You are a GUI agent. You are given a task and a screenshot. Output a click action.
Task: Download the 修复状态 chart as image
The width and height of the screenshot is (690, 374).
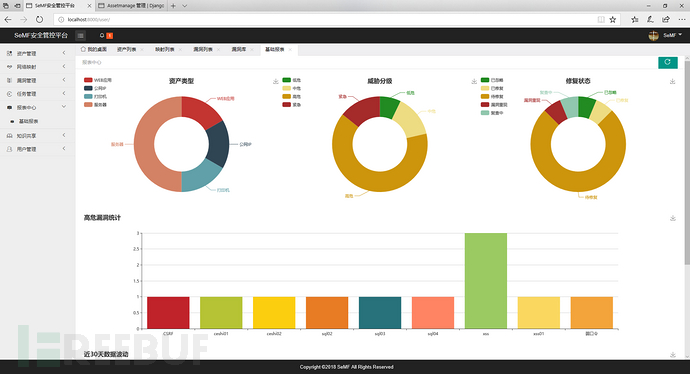coord(672,81)
